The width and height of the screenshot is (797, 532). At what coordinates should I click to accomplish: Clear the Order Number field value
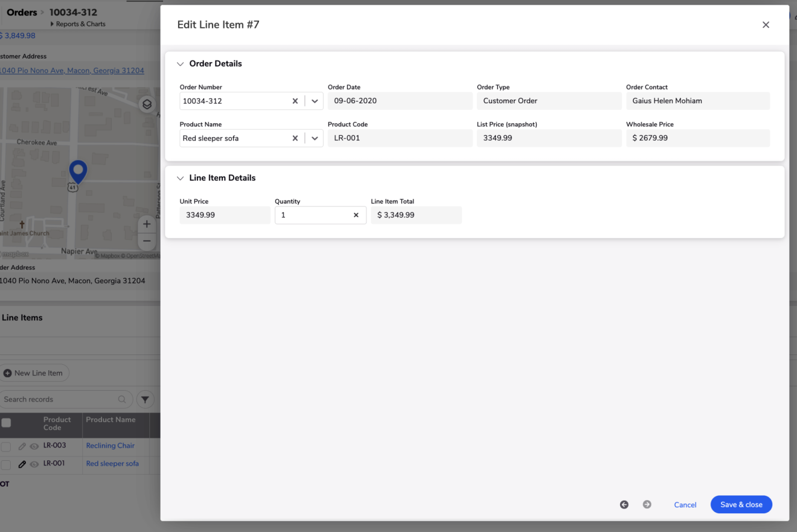[295, 101]
